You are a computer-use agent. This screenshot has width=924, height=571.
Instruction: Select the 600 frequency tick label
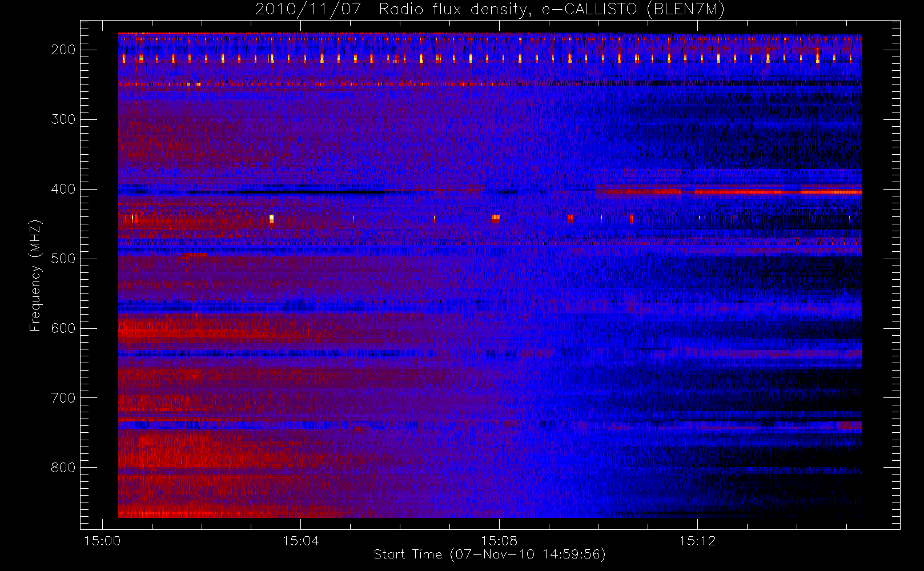click(63, 328)
